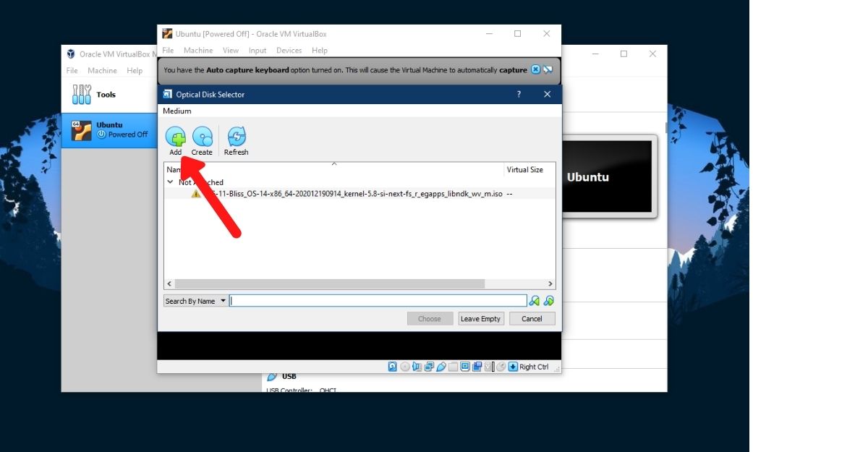The image size is (868, 452).
Task: Click the optical disk status icon
Action: click(x=405, y=367)
